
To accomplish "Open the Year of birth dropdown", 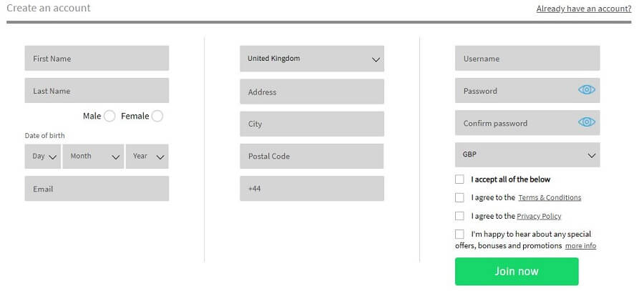I will point(147,157).
